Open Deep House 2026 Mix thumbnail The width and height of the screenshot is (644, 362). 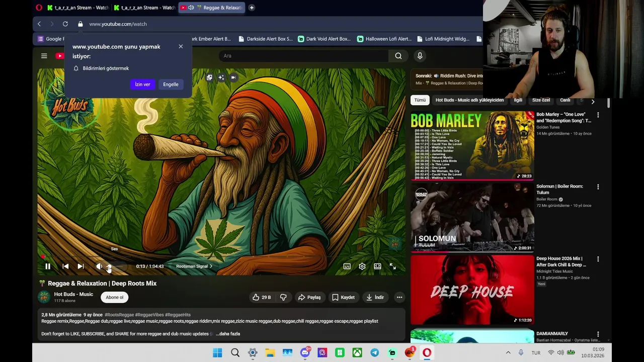coord(472,290)
